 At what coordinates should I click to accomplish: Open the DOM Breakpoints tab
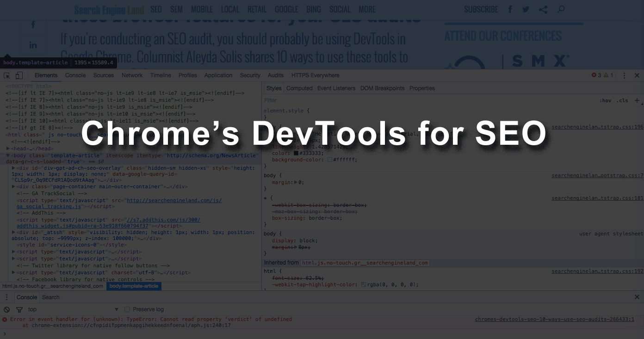383,88
